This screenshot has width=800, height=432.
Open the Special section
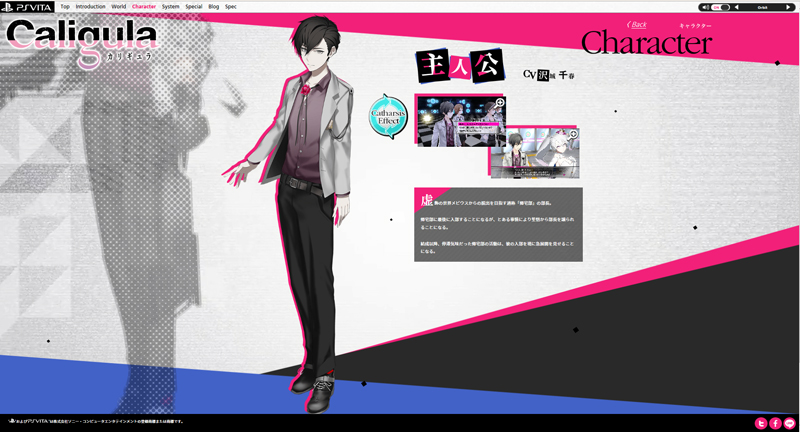194,7
